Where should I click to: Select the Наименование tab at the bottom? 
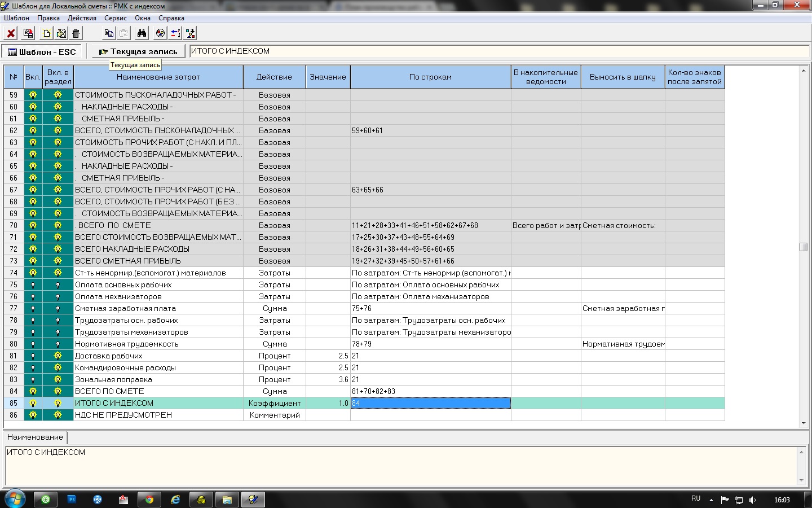pyautogui.click(x=35, y=437)
